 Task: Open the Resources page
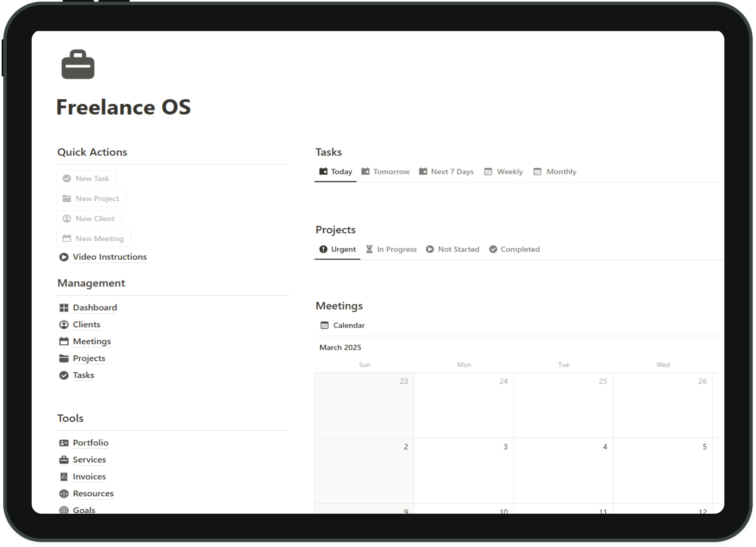pos(93,494)
